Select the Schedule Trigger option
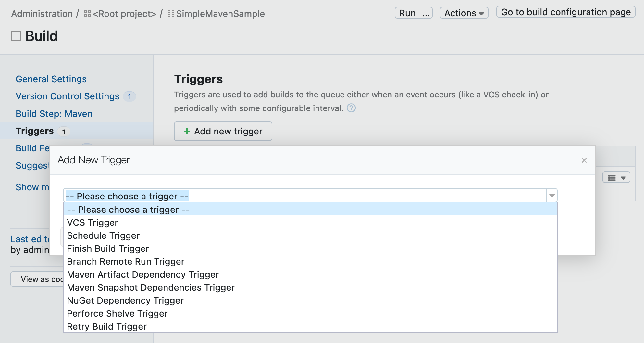Viewport: 644px width, 343px height. pos(103,235)
